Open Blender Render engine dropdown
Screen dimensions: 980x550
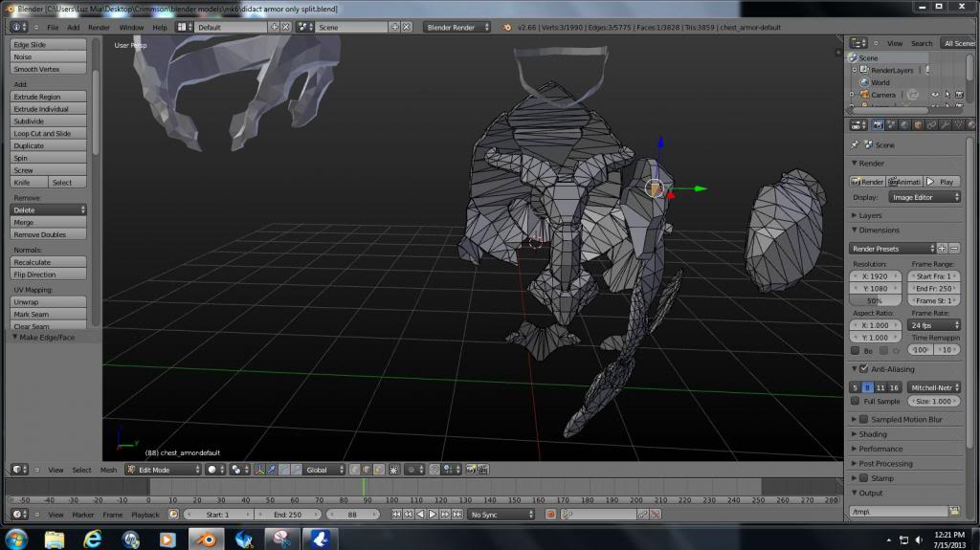pos(457,28)
